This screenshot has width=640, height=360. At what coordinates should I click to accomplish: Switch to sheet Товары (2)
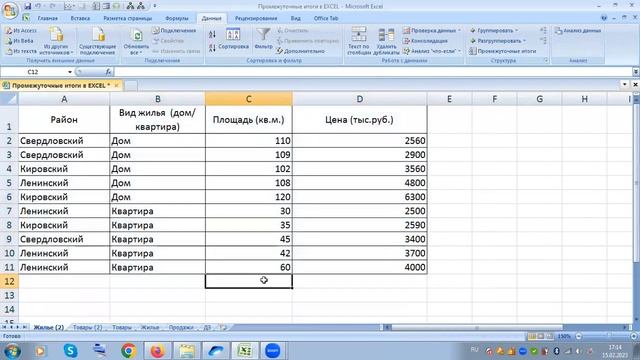pyautogui.click(x=87, y=327)
